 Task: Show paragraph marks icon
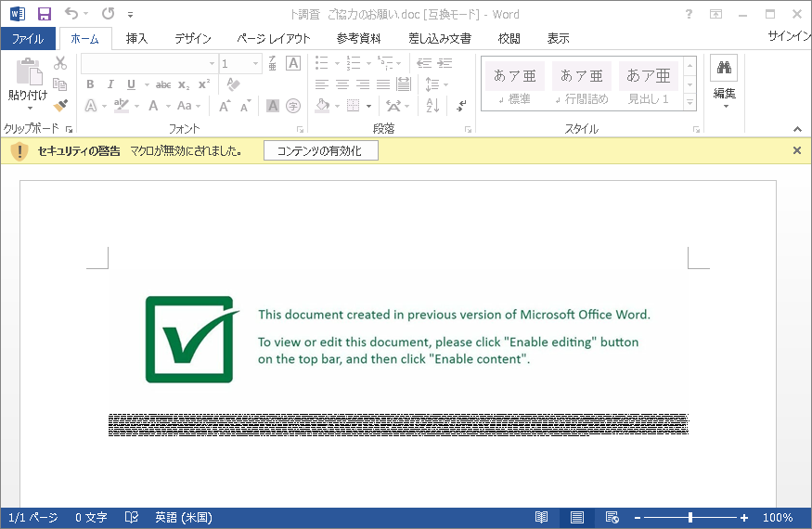click(461, 106)
